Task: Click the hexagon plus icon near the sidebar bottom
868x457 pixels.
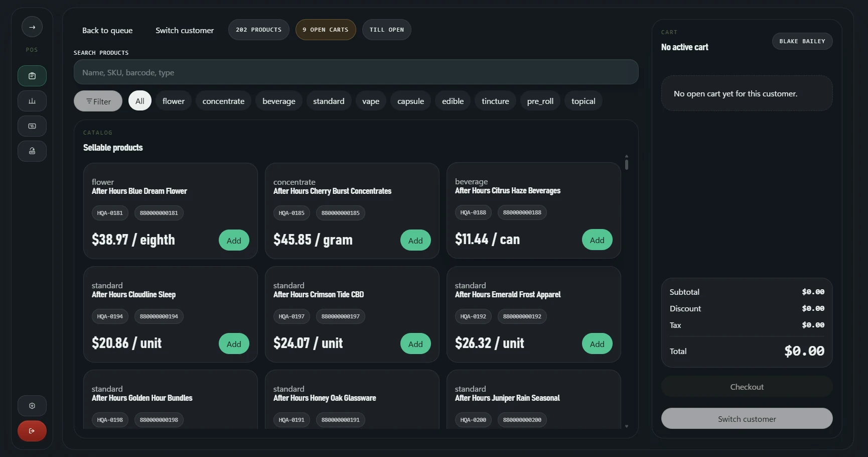Action: tap(32, 405)
